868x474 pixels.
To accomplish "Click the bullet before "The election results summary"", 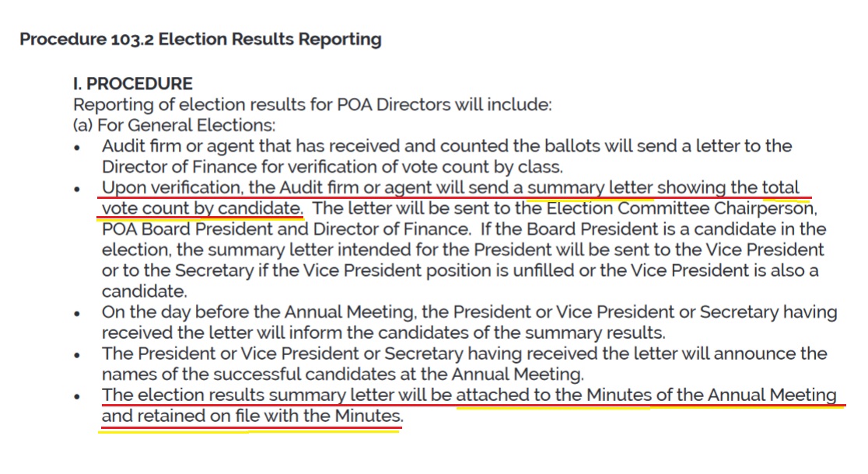I will 77,396.
